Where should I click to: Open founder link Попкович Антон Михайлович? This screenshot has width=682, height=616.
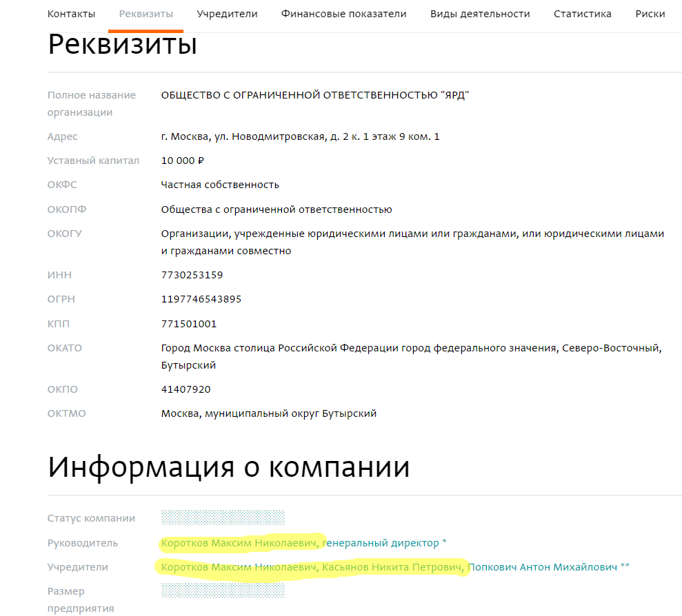coord(543,567)
